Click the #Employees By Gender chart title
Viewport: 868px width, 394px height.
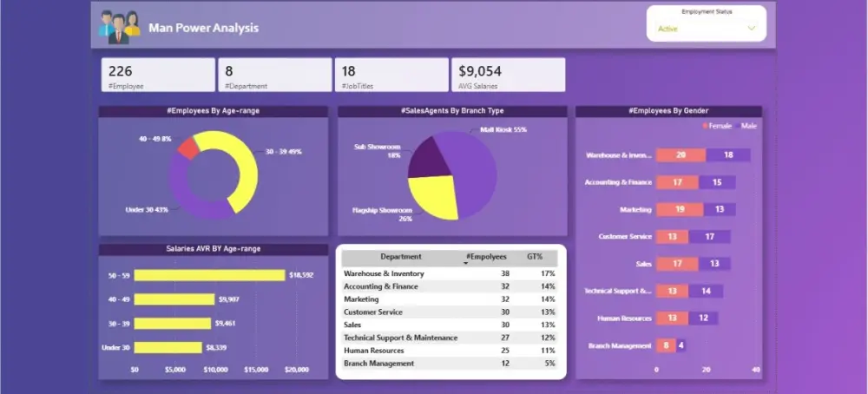[668, 111]
